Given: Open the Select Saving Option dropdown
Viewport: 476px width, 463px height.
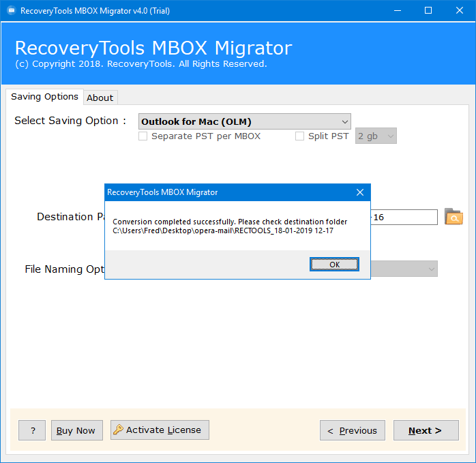Looking at the screenshot, I should coord(244,121).
